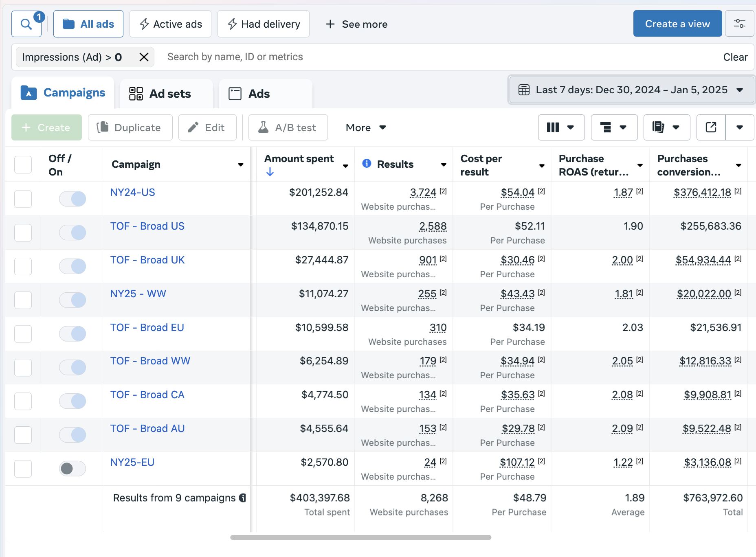This screenshot has height=557, width=756.
Task: Turn off the NY24-US campaign toggle
Action: pyautogui.click(x=73, y=199)
